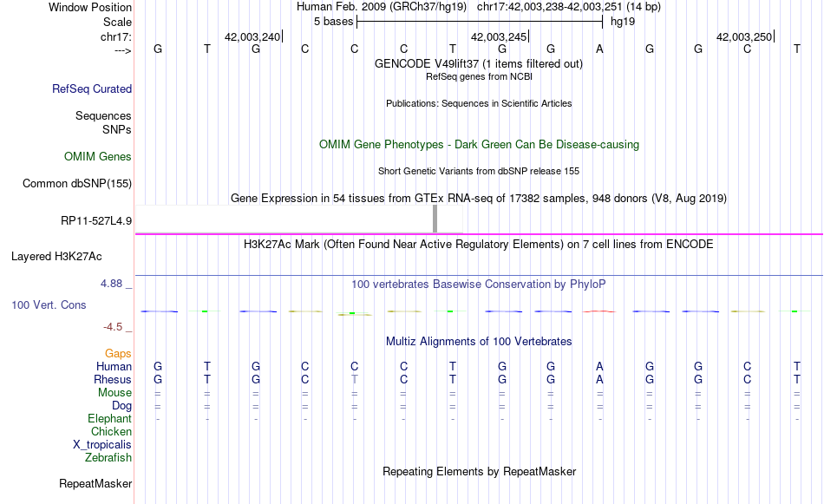Select the chr17: ruler label
This screenshot has height=504, width=824.
click(x=116, y=36)
